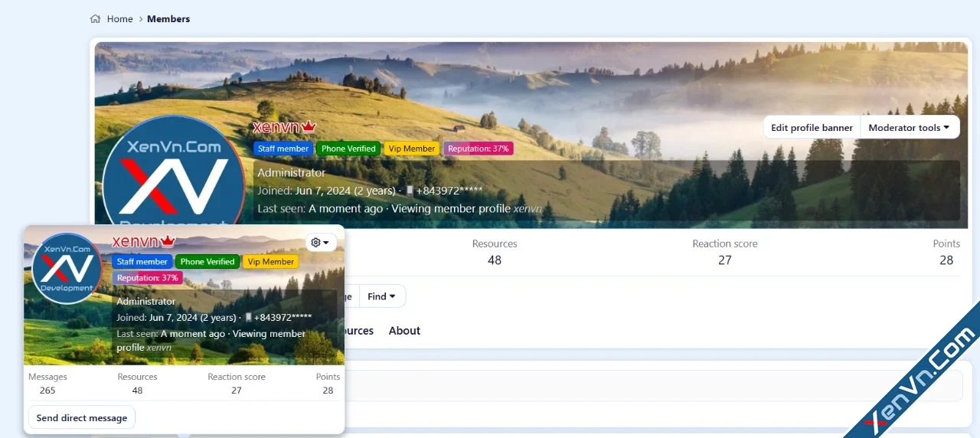
Task: Click the Staff member badge in profile banner
Action: click(x=283, y=149)
